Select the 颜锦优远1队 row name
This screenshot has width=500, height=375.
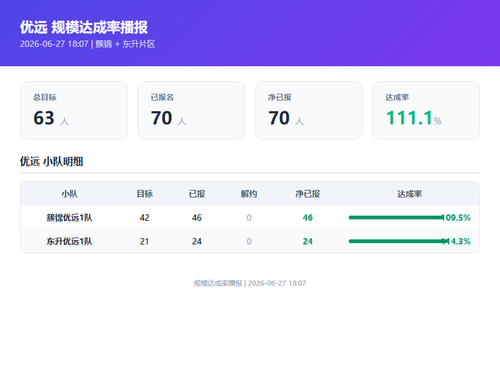click(69, 218)
